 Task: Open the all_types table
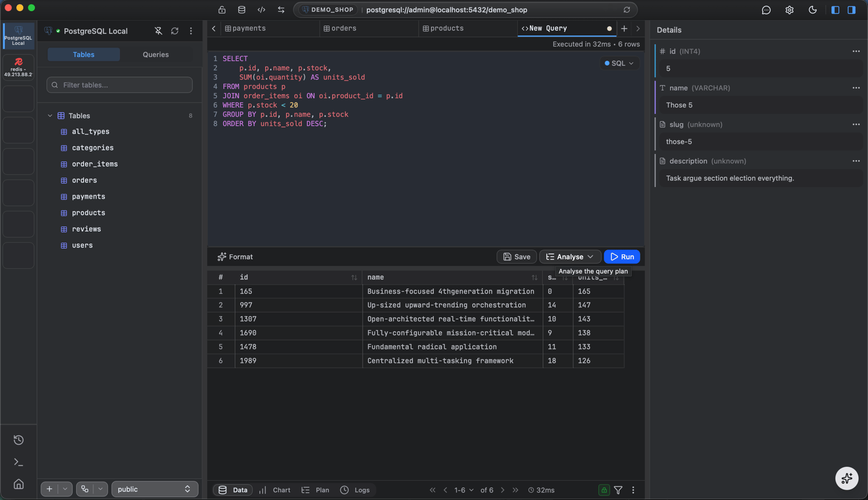coord(91,132)
